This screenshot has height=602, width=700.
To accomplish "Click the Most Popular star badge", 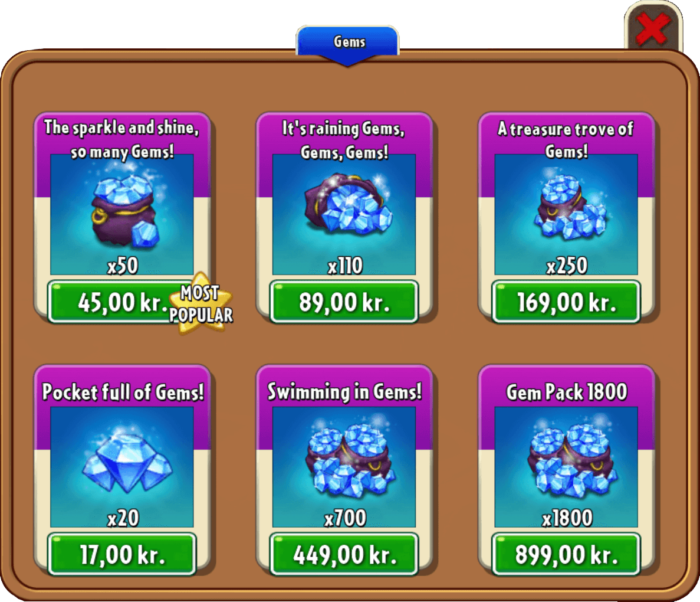I will coord(201,304).
